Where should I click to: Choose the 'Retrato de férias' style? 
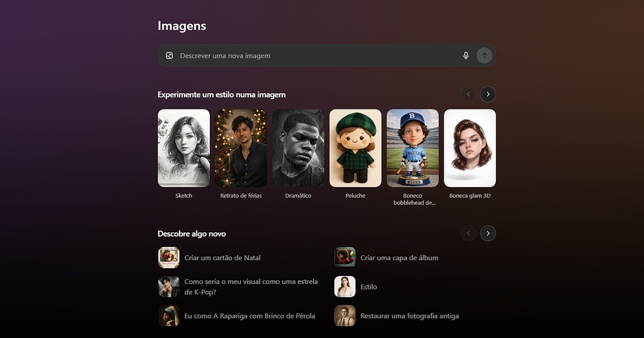pyautogui.click(x=241, y=148)
